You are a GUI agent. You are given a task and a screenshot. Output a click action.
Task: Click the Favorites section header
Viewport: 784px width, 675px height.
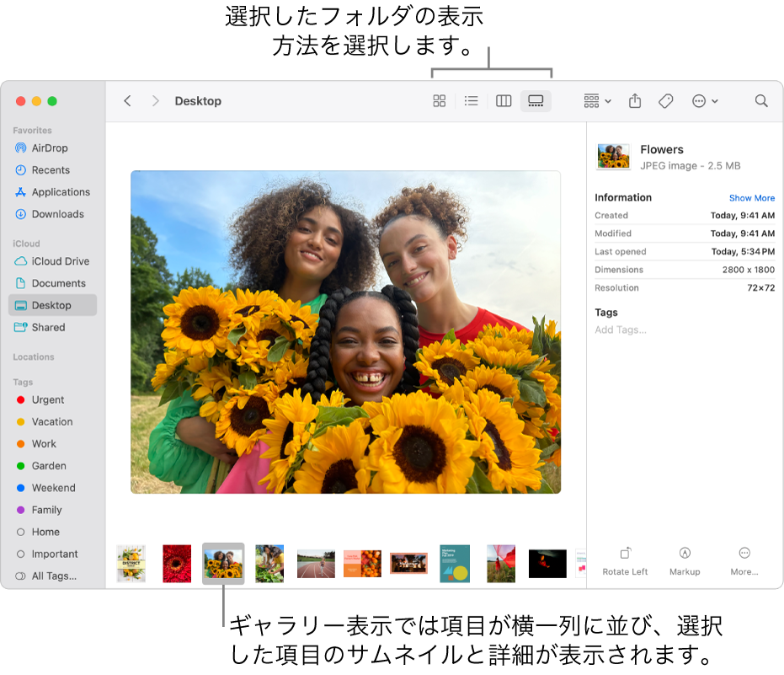(x=33, y=130)
